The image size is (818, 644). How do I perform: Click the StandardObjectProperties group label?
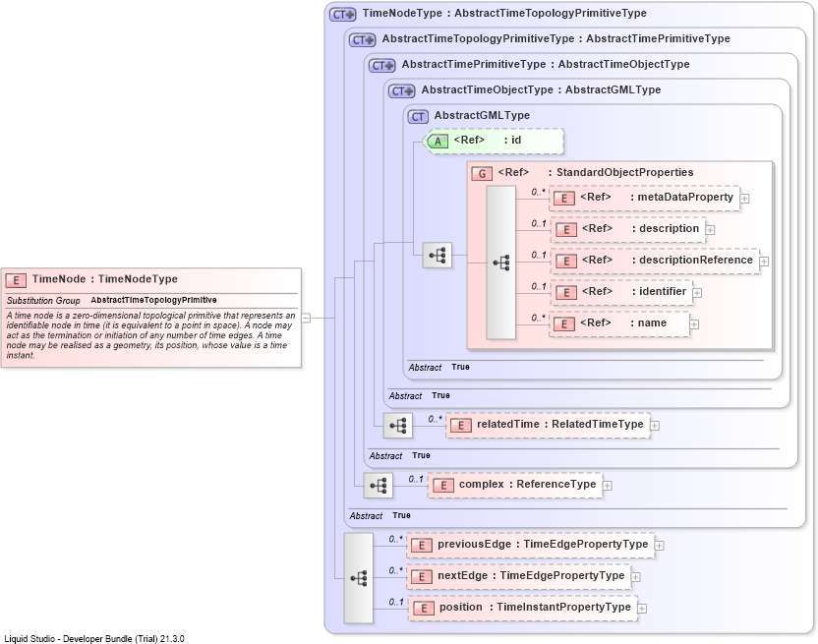pos(596,173)
